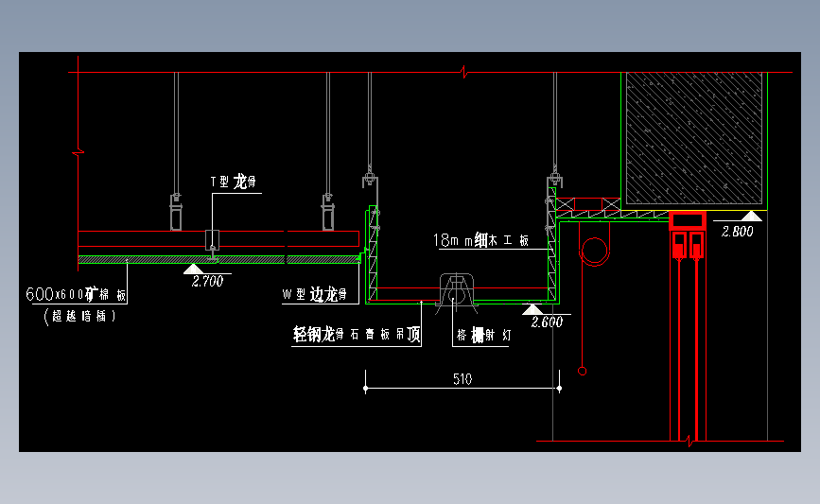The width and height of the screenshot is (820, 504).
Task: Select the '18mm细木工板' annotation label
Action: [481, 240]
